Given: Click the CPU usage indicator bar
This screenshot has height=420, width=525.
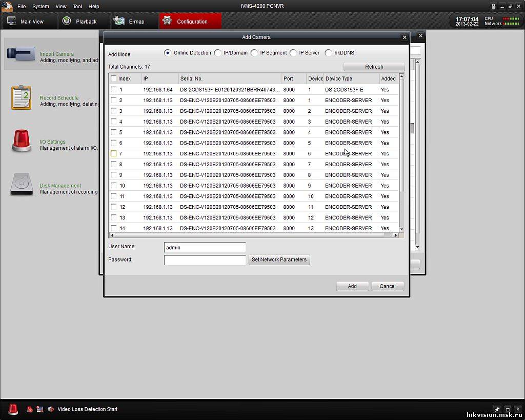Looking at the screenshot, I should click(511, 19).
